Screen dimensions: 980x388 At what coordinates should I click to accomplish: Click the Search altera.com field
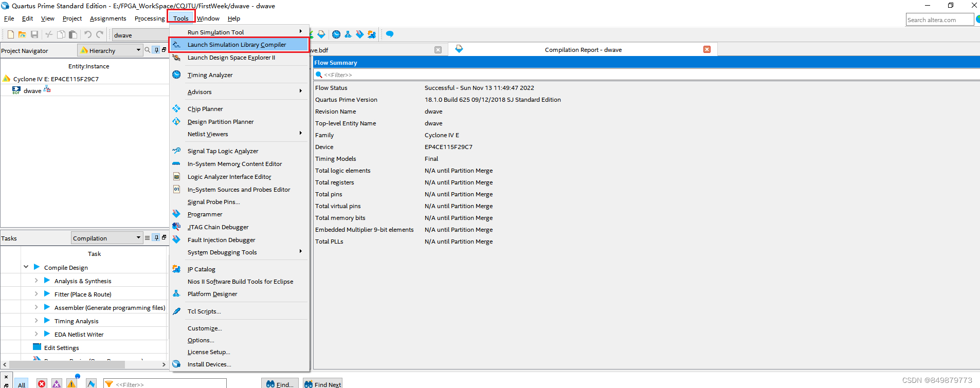pyautogui.click(x=939, y=20)
